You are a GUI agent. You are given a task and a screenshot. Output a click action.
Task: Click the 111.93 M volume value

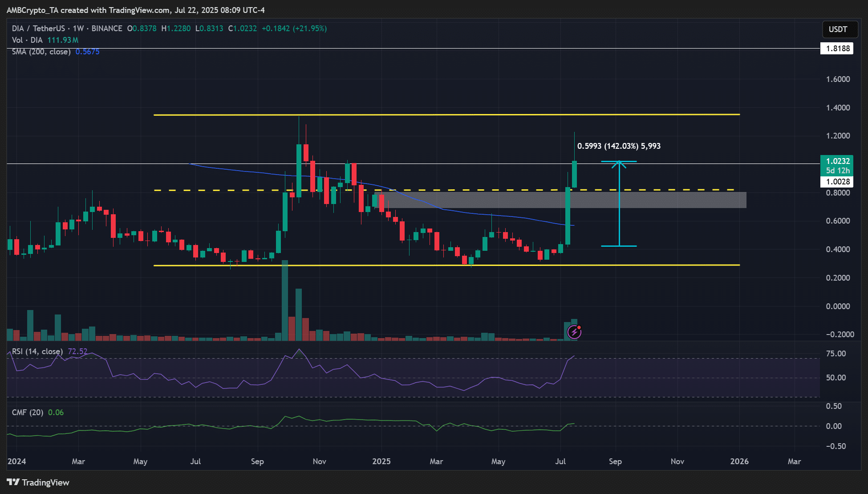click(x=63, y=40)
